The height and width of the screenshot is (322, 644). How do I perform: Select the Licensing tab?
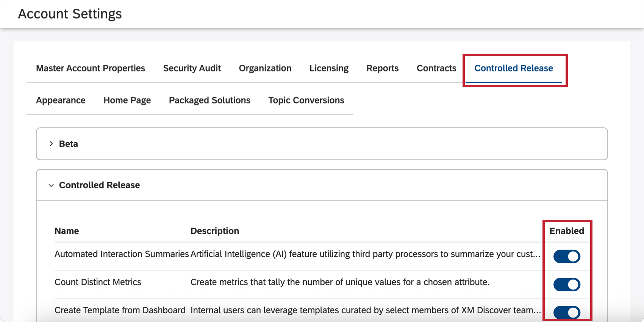tap(329, 68)
